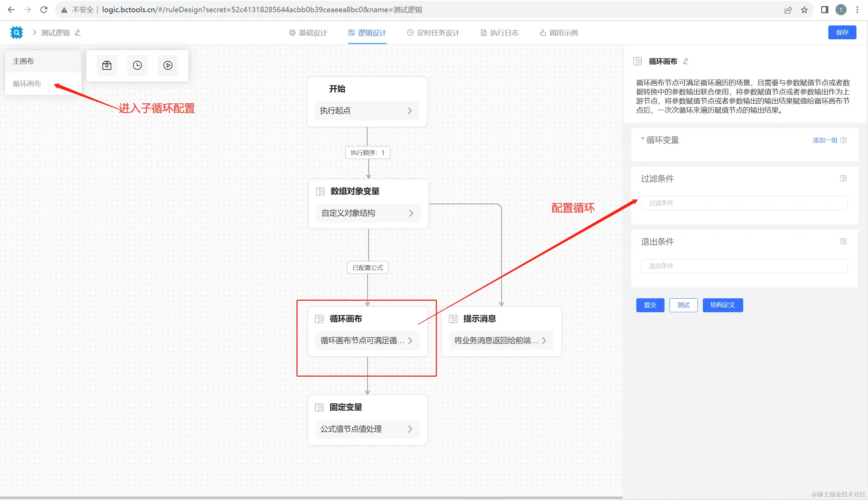Expand 将业务消息返回给前端 row in 提示消息 node

tap(544, 341)
